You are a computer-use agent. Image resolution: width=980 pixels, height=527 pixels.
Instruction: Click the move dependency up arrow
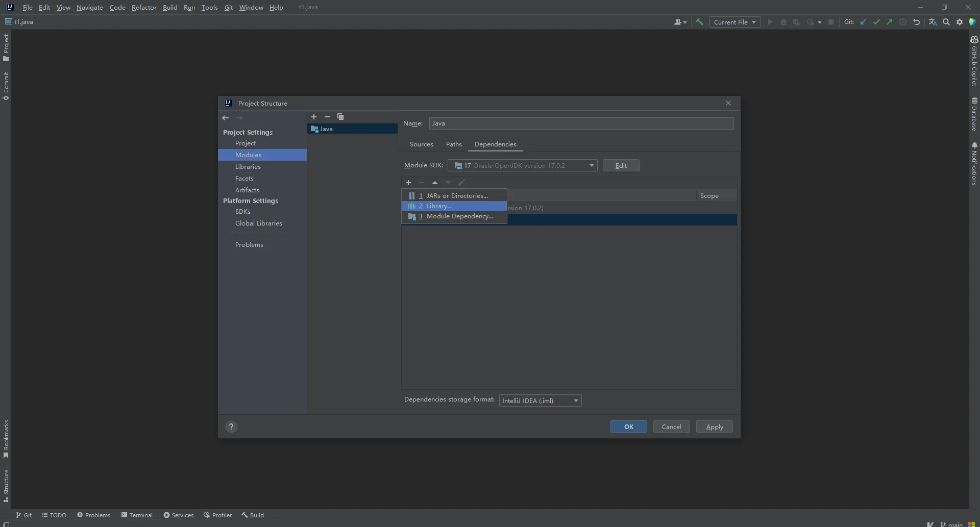pyautogui.click(x=435, y=183)
